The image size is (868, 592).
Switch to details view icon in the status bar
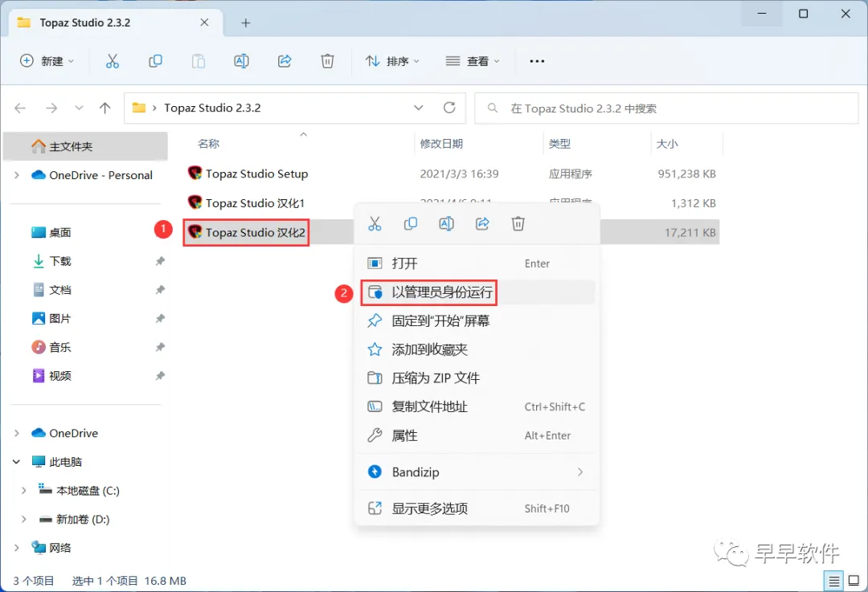[x=833, y=581]
